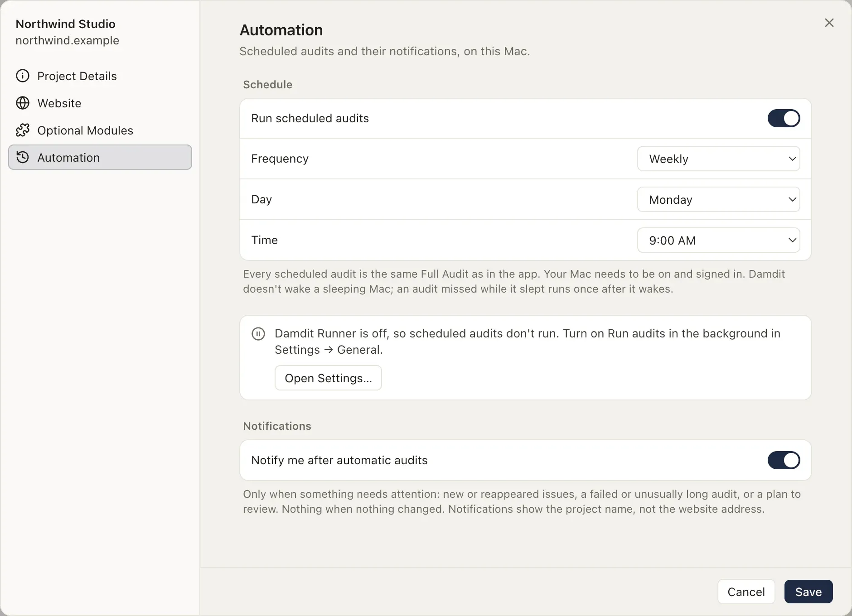Click the 'Damdit Runner is off' message

click(x=528, y=342)
